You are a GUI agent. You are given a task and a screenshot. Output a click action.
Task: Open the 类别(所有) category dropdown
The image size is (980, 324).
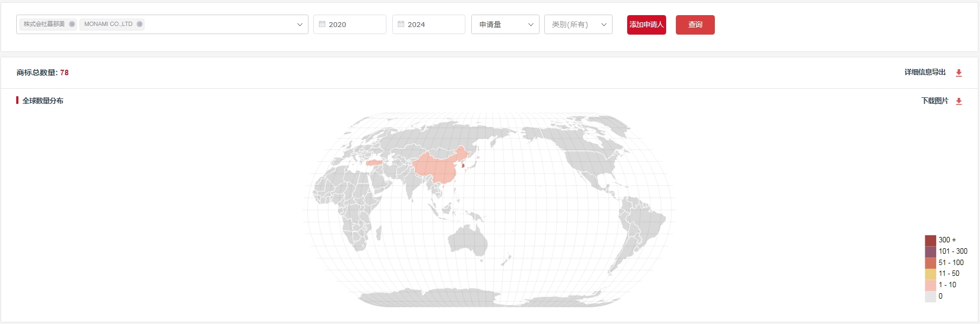pyautogui.click(x=578, y=24)
